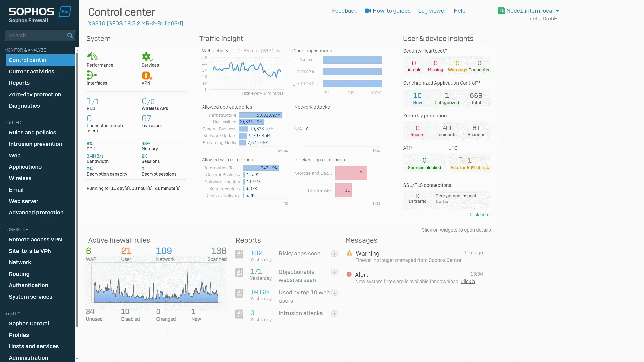This screenshot has height=362, width=644.
Task: Open the VPN warning status icon
Action: (147, 75)
